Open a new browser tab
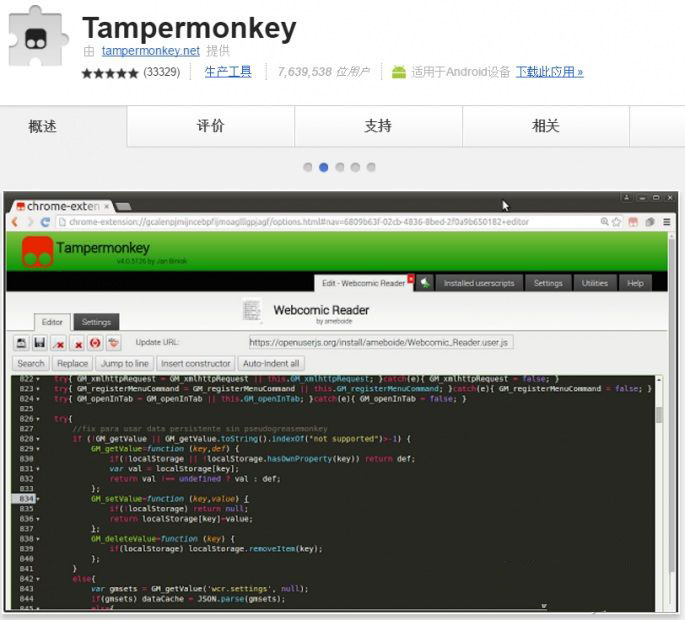The width and height of the screenshot is (685, 620). point(124,206)
